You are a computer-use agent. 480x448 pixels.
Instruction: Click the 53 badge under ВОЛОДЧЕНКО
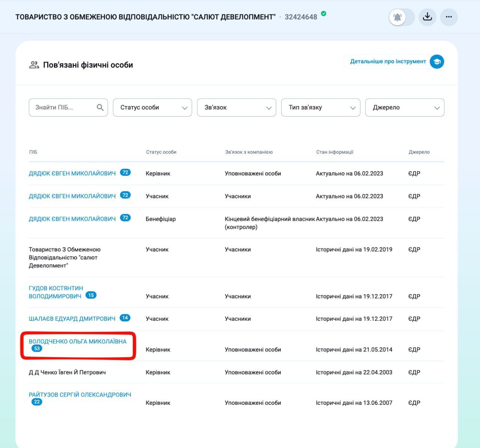click(x=37, y=349)
